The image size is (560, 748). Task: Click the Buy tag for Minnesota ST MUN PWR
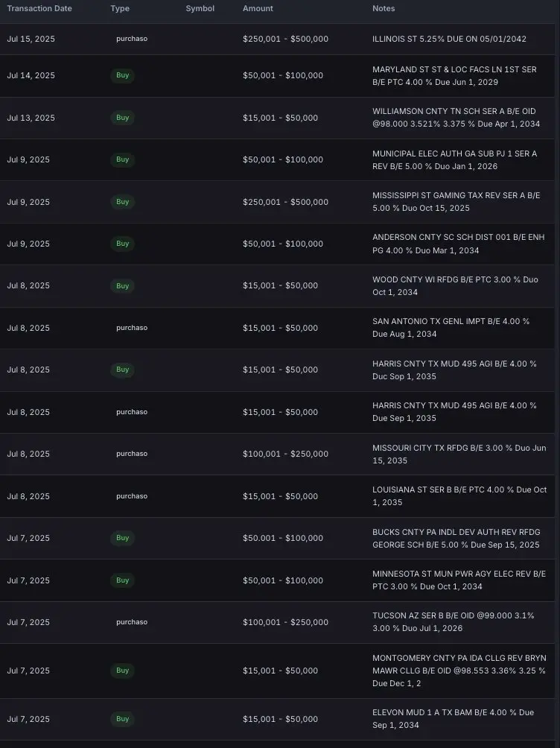pos(123,580)
